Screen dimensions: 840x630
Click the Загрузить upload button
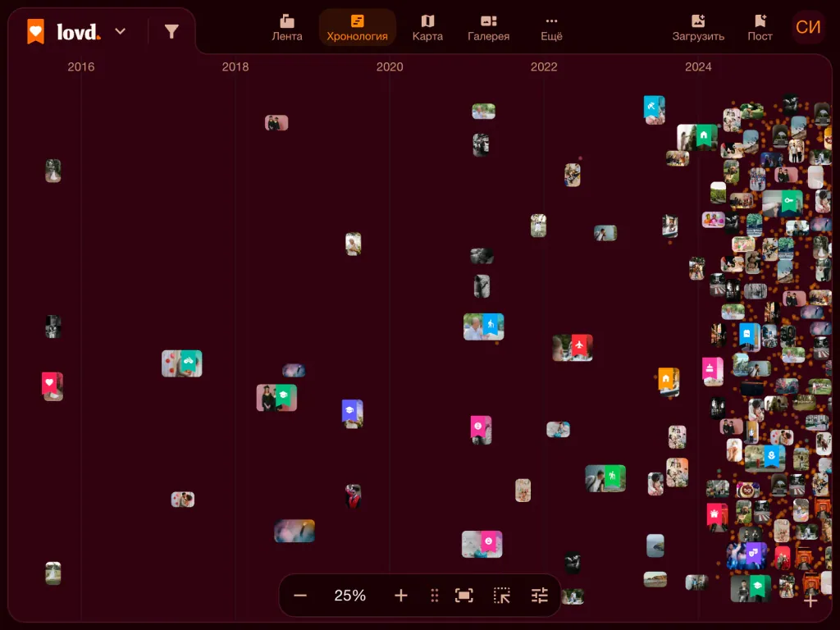click(x=698, y=28)
